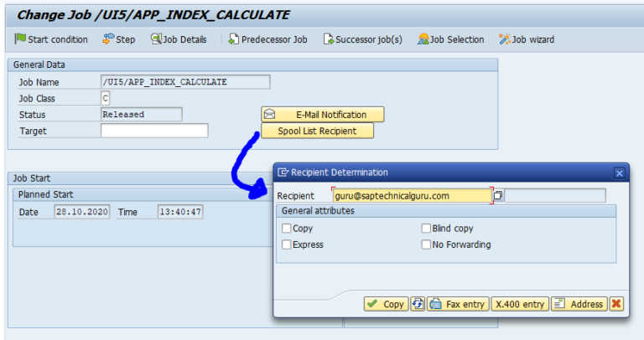Open the Recipient field value help icon
This screenshot has width=644, height=340.
click(x=498, y=195)
